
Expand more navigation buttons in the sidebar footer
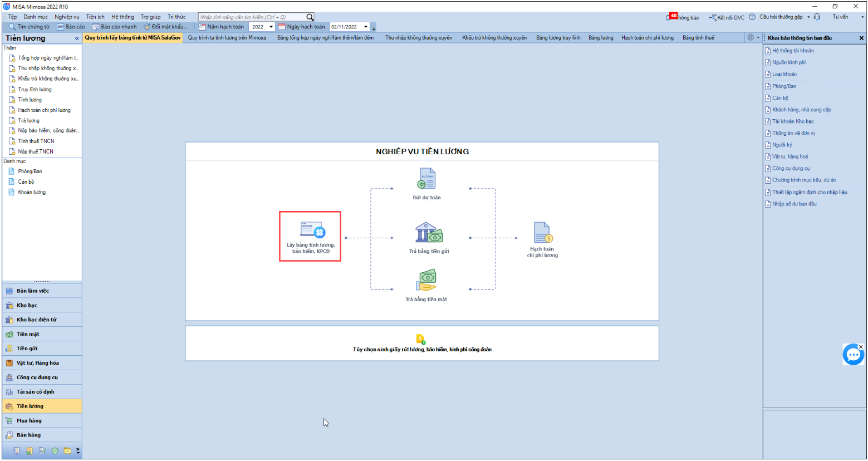coord(78,451)
